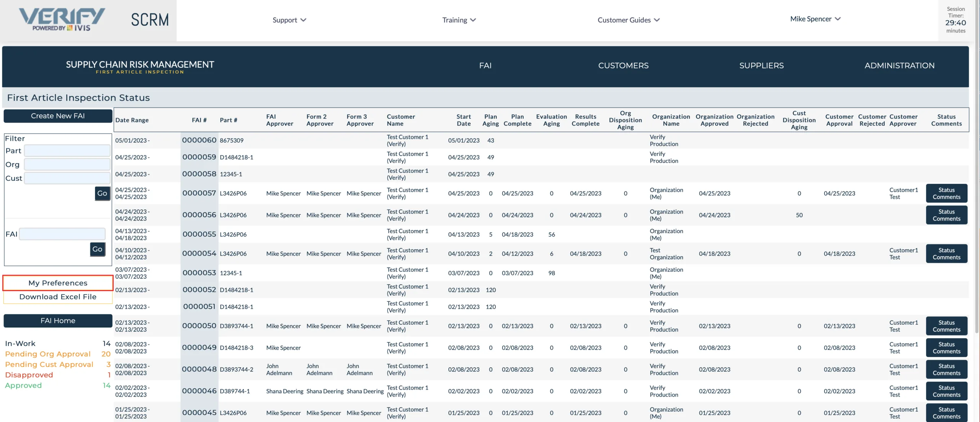Click Status Comments for FAI 0000057
The image size is (980, 422).
[x=946, y=193]
